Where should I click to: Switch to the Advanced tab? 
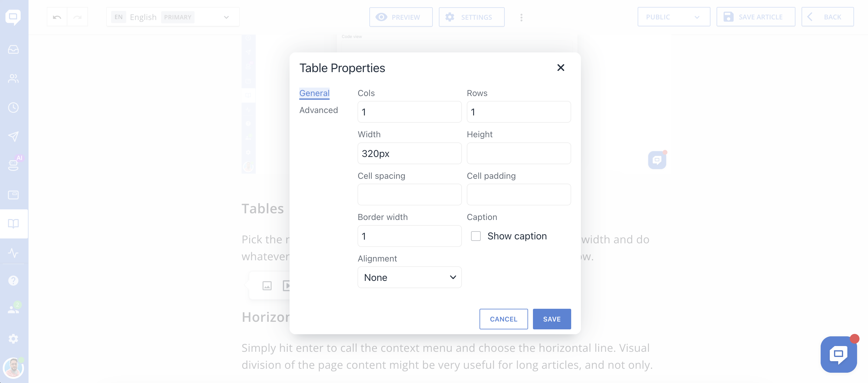pos(318,110)
